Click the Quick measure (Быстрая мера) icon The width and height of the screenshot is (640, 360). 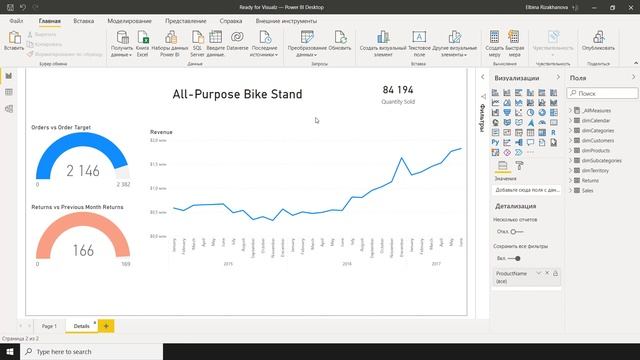point(514,38)
